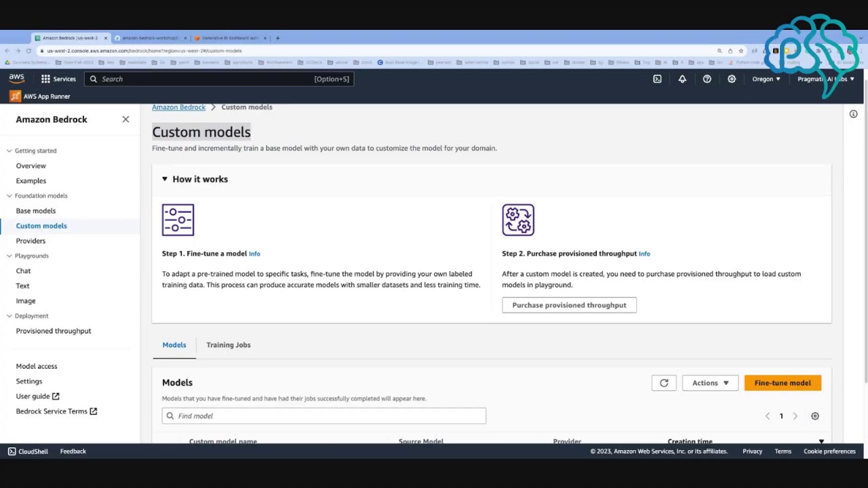Image resolution: width=868 pixels, height=488 pixels.
Task: Go to next page of models
Action: coord(795,416)
